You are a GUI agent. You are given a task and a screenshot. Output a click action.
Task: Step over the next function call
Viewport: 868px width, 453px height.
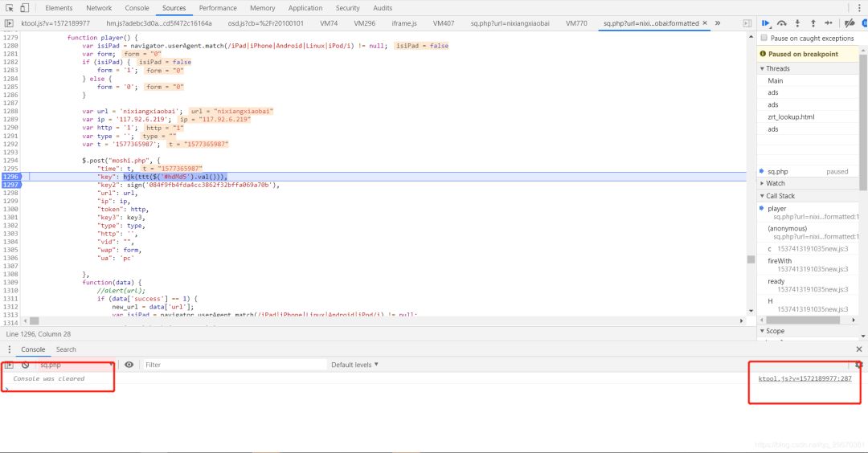point(781,23)
